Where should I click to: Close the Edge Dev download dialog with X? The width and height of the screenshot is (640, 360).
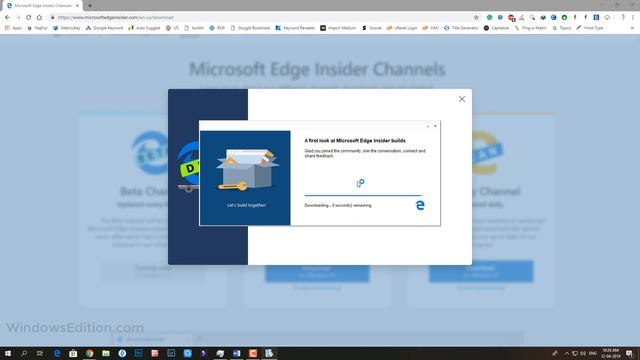[x=462, y=99]
